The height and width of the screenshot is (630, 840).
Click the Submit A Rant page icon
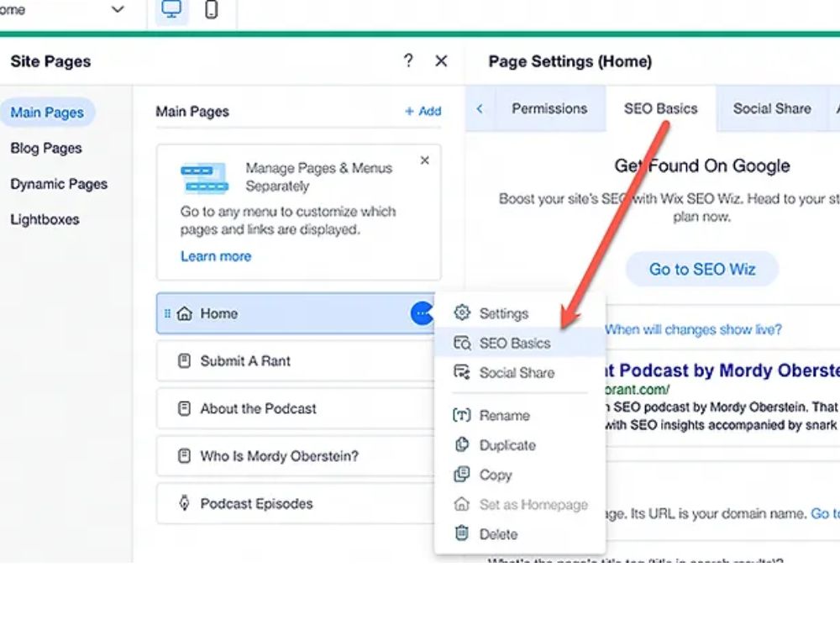click(184, 361)
